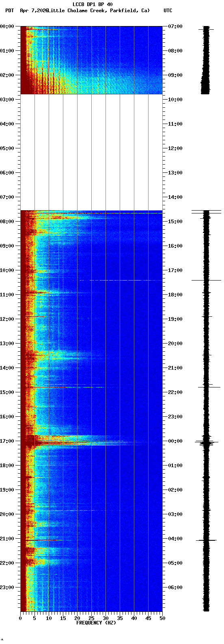The width and height of the screenshot is (224, 644).
Task: Click the frequency axis value '10'
Action: point(49,618)
